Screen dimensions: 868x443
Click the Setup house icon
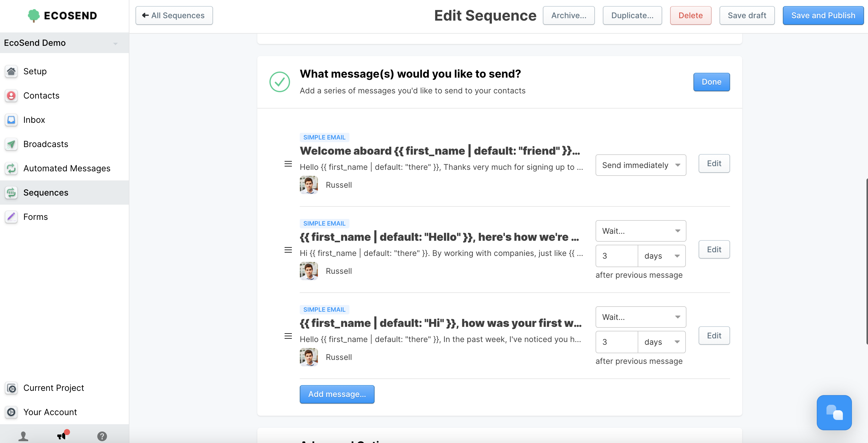click(11, 71)
